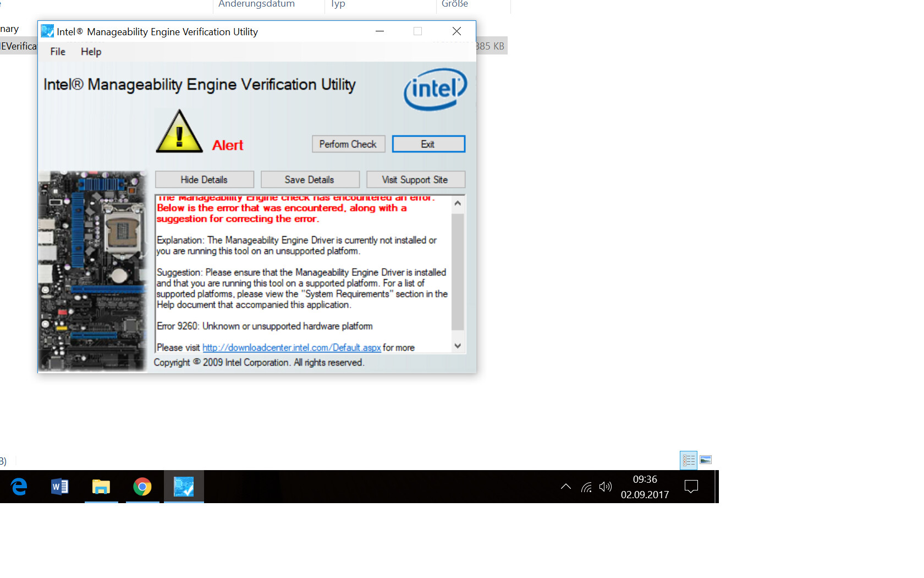Open File Explorer from taskbar
Viewport: 924px width, 578px height.
tap(101, 487)
